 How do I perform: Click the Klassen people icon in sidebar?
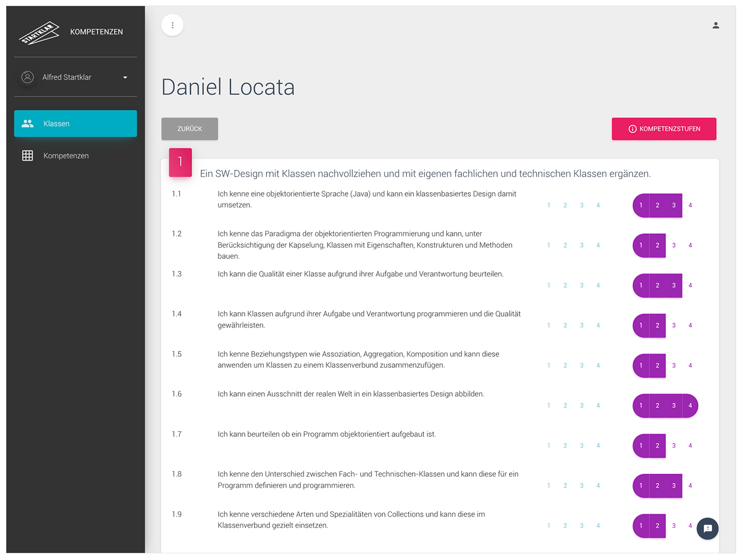pos(27,124)
